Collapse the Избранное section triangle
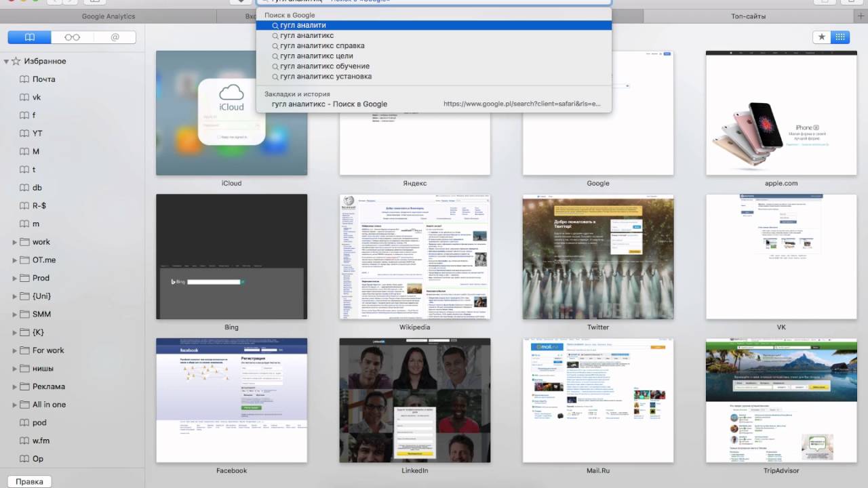This screenshot has width=868, height=488. pos(6,62)
